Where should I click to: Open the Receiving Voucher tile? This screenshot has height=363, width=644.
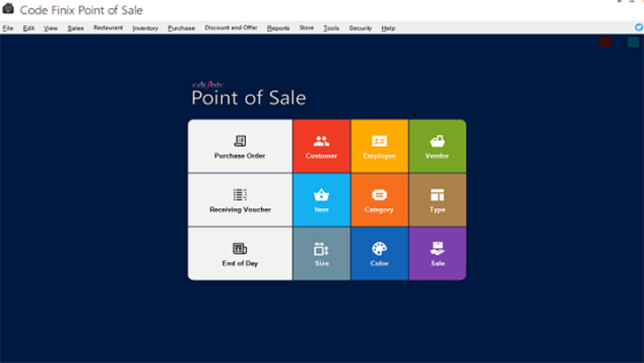(240, 200)
